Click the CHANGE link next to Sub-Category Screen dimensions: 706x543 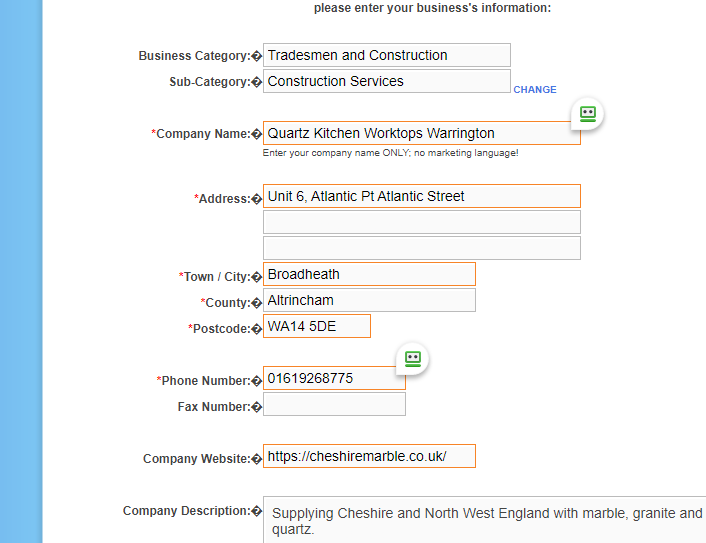click(535, 90)
